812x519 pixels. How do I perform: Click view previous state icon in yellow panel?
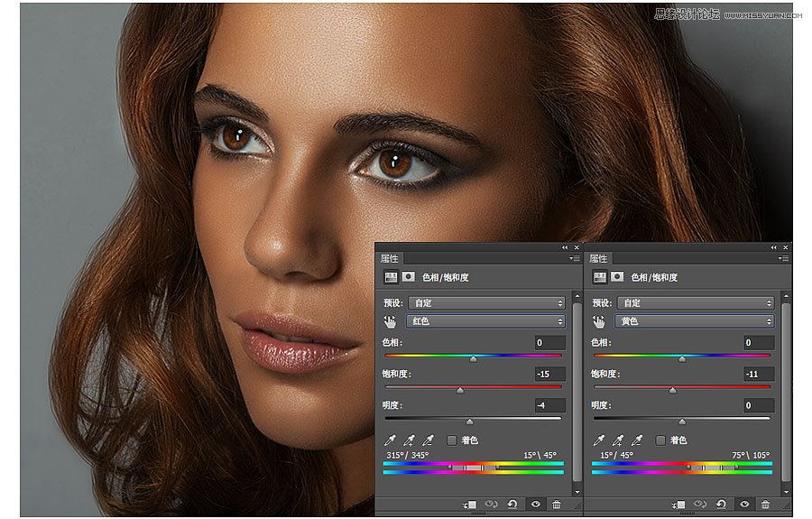pyautogui.click(x=699, y=504)
